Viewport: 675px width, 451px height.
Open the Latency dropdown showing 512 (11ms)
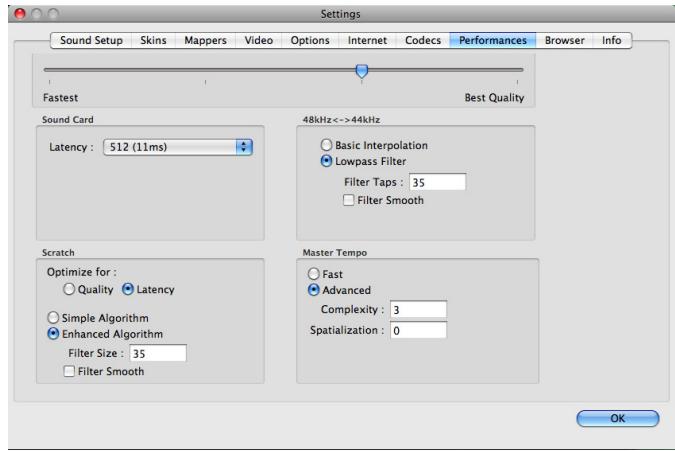(x=178, y=147)
